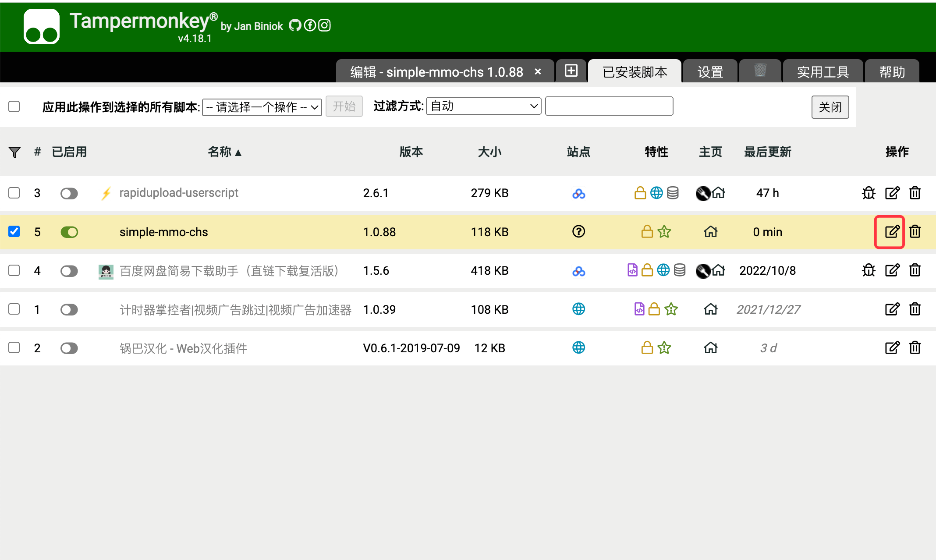This screenshot has height=560, width=936.
Task: Open homepage icon of 计时器掌控者 row
Action: point(711,309)
